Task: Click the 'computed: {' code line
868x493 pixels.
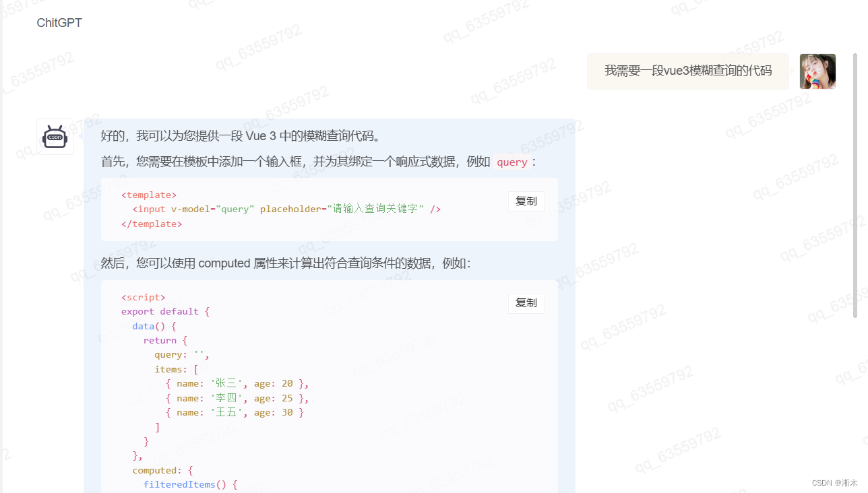Action: 162,470
